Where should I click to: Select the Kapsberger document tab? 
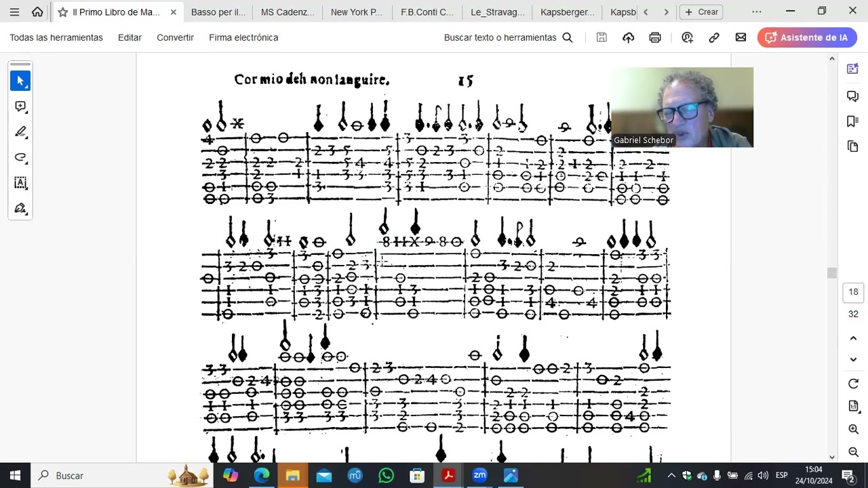tap(568, 12)
